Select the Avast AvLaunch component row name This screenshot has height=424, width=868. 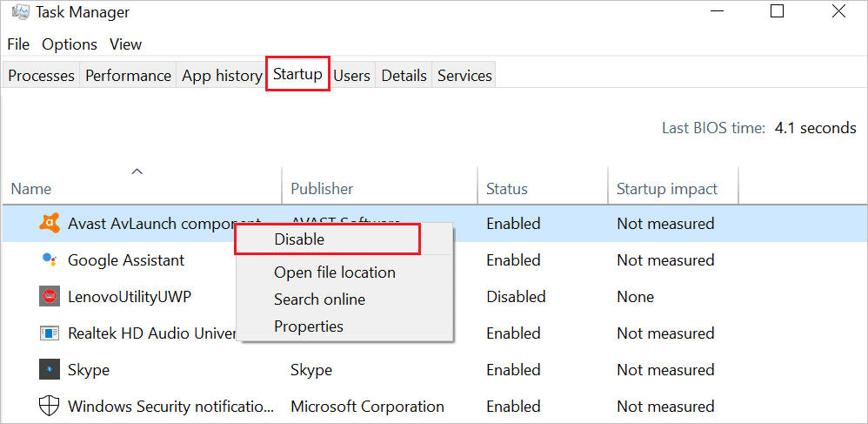pos(164,224)
